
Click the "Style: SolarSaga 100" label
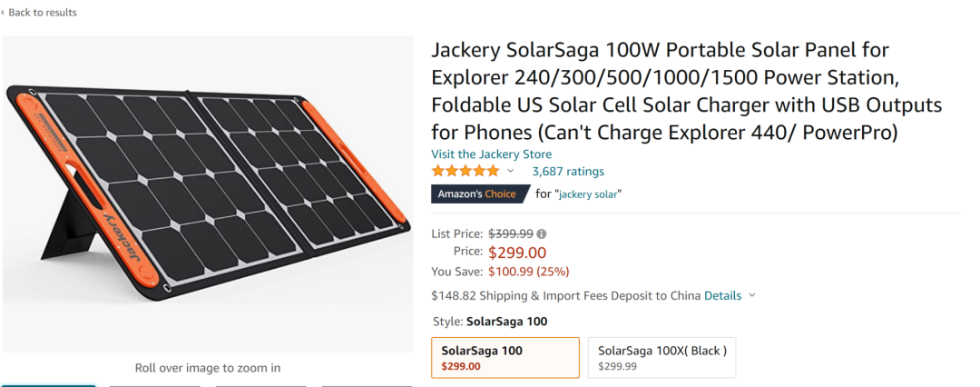click(x=489, y=322)
